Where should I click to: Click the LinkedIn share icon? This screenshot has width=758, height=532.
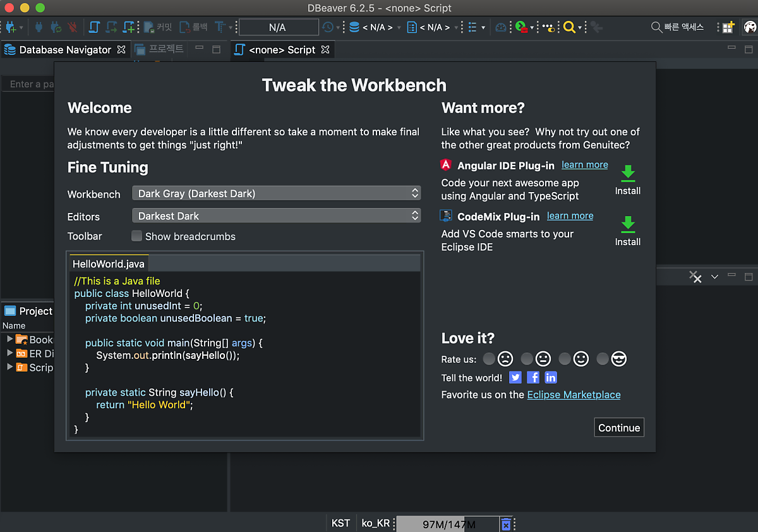click(x=551, y=377)
